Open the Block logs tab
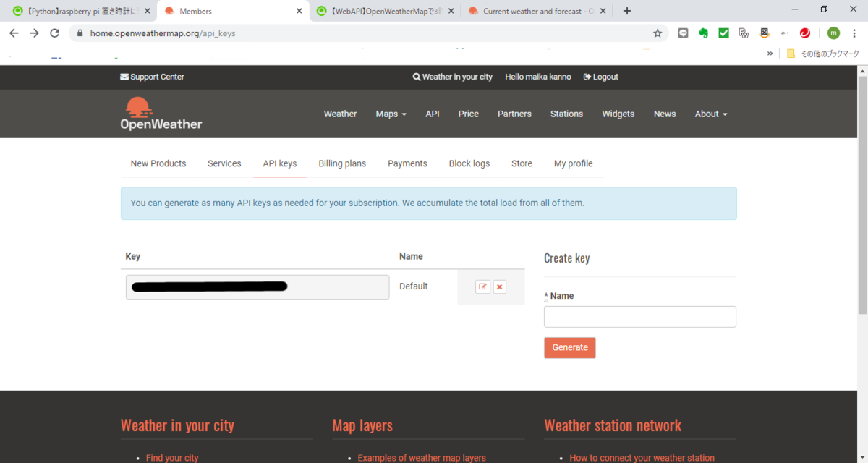868x463 pixels. (x=469, y=163)
